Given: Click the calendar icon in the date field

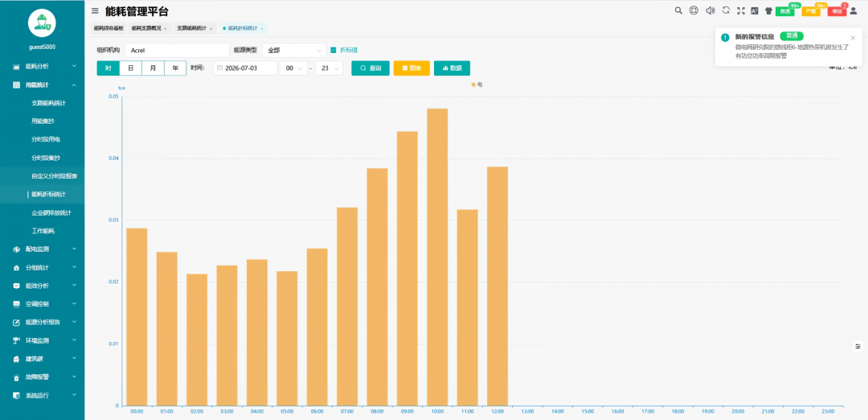Looking at the screenshot, I should point(219,68).
